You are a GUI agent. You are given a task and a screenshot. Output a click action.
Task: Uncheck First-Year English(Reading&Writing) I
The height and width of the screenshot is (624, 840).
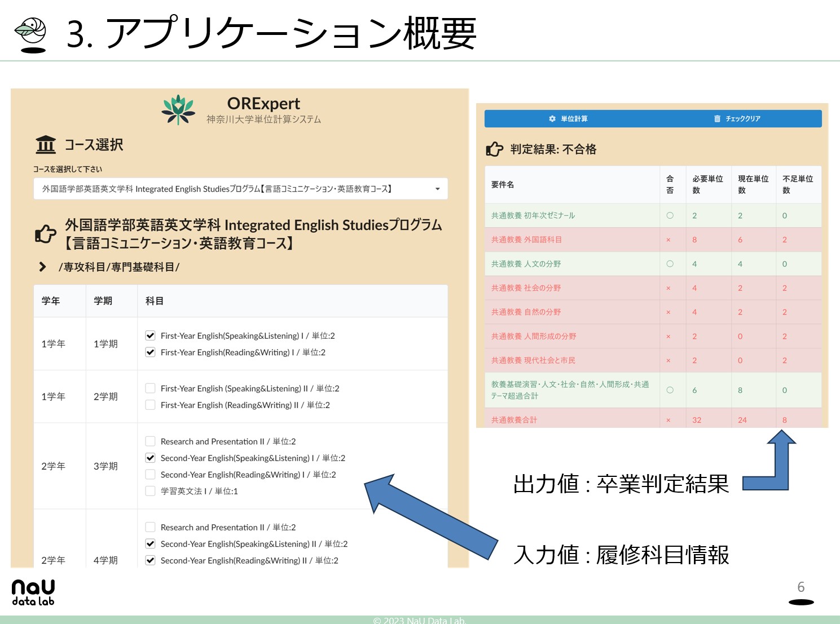click(150, 352)
